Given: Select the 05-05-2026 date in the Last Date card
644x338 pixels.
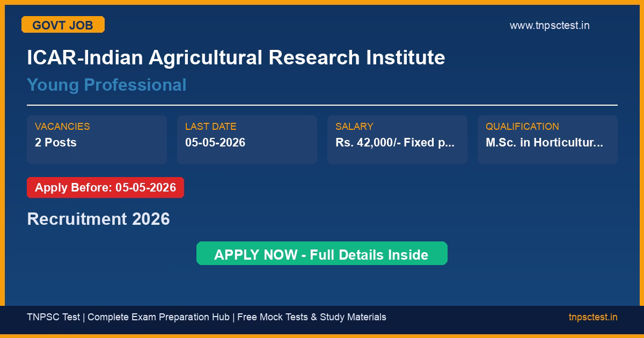Looking at the screenshot, I should [x=215, y=143].
